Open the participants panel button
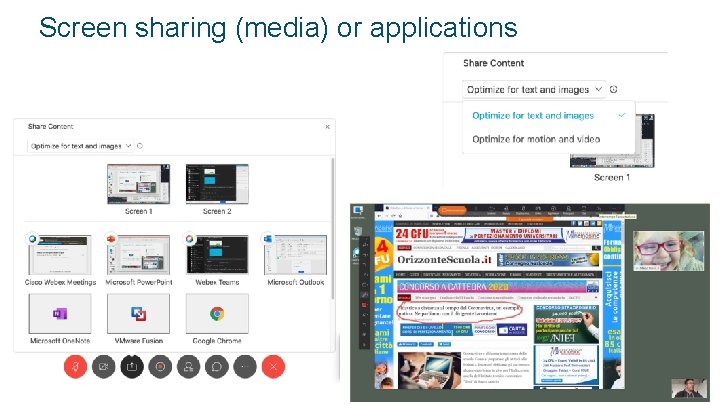Screen dimensions: 720x405 (x=189, y=366)
